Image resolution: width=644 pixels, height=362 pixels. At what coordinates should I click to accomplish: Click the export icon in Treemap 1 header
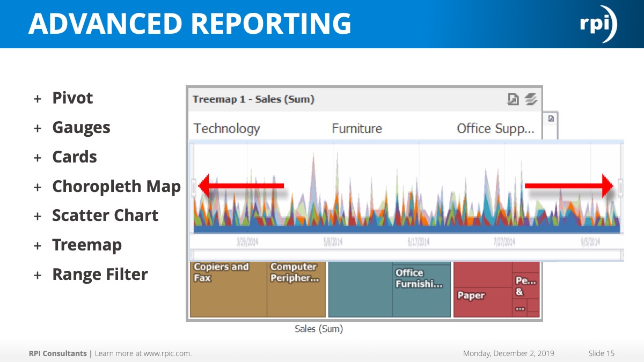514,99
